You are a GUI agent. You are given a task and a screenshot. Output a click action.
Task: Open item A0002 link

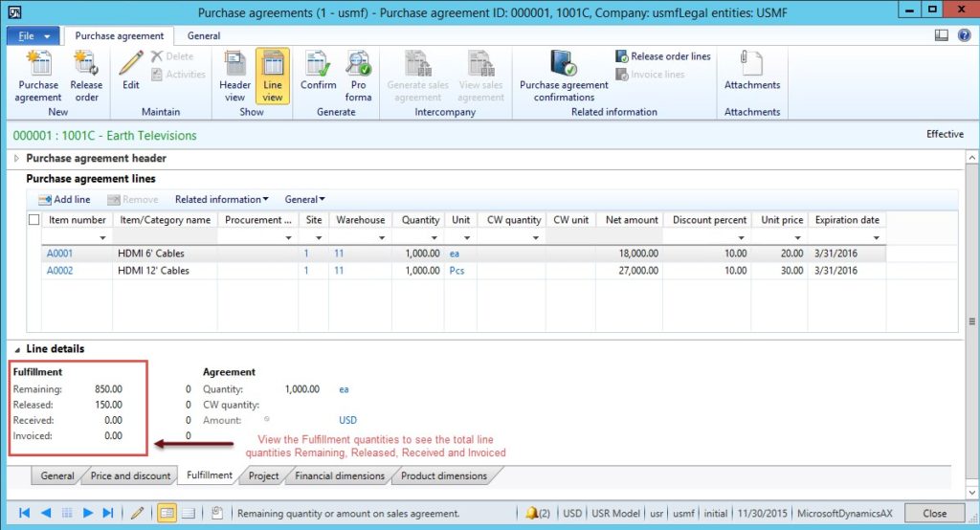click(60, 271)
